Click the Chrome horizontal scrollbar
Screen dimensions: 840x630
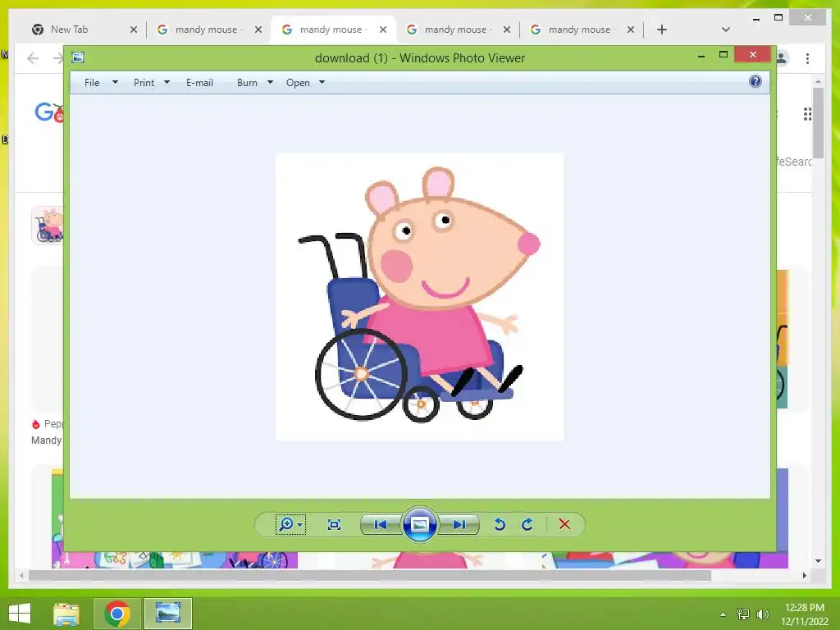370,575
